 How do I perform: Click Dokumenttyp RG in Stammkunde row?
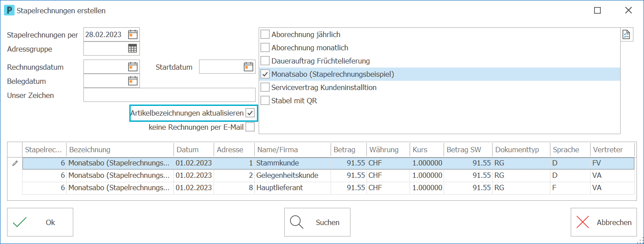point(521,163)
